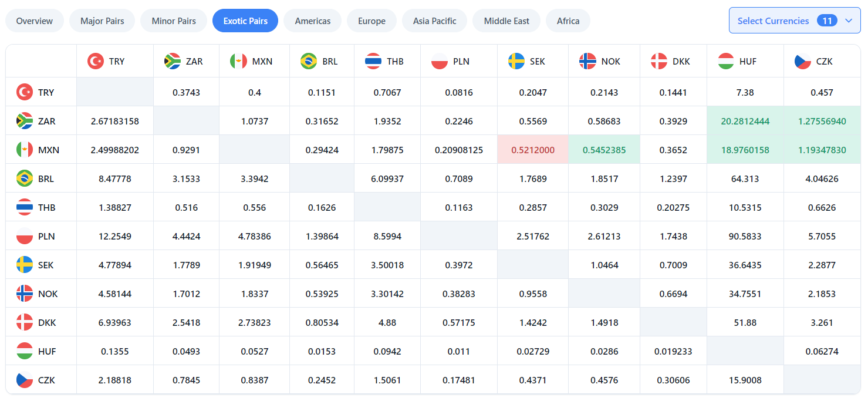Viewport: 868px width, 401px height.
Task: Open the Select Currencies dropdown
Action: pyautogui.click(x=794, y=20)
